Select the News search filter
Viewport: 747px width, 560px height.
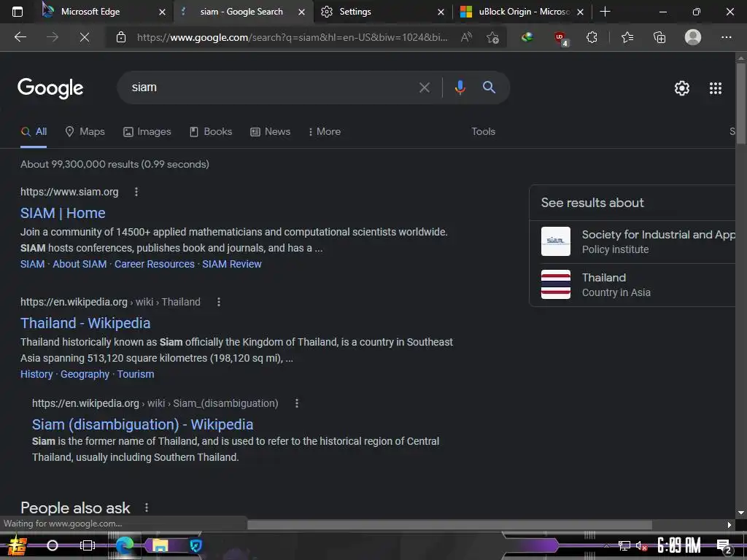coord(270,131)
